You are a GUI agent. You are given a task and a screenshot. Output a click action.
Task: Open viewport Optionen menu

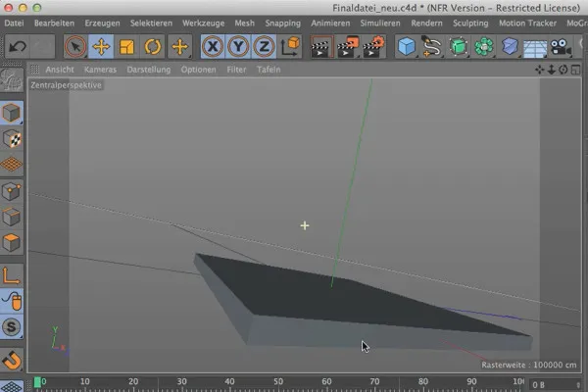point(198,70)
